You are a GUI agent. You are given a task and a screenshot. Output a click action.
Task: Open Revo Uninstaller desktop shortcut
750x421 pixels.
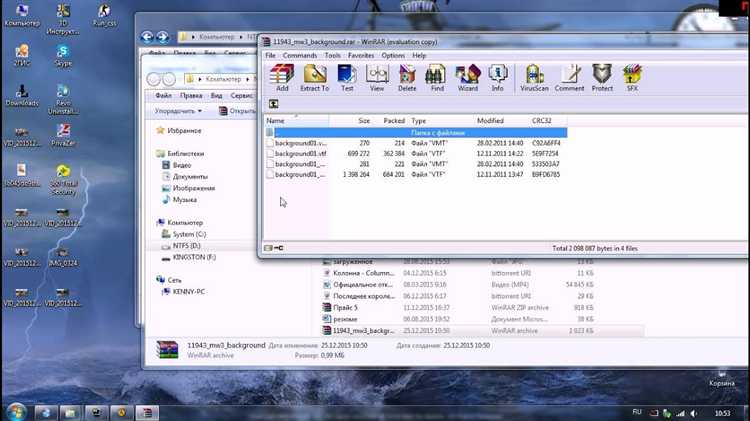[63, 100]
